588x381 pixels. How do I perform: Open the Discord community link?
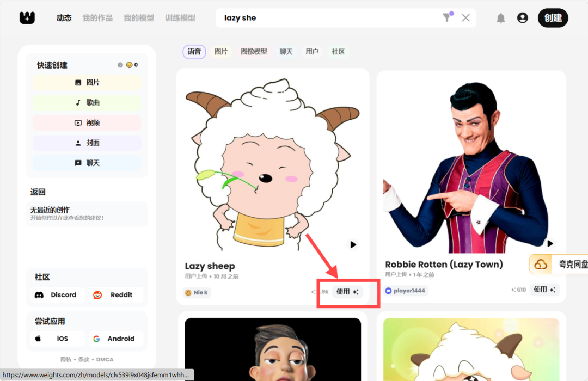(x=57, y=295)
